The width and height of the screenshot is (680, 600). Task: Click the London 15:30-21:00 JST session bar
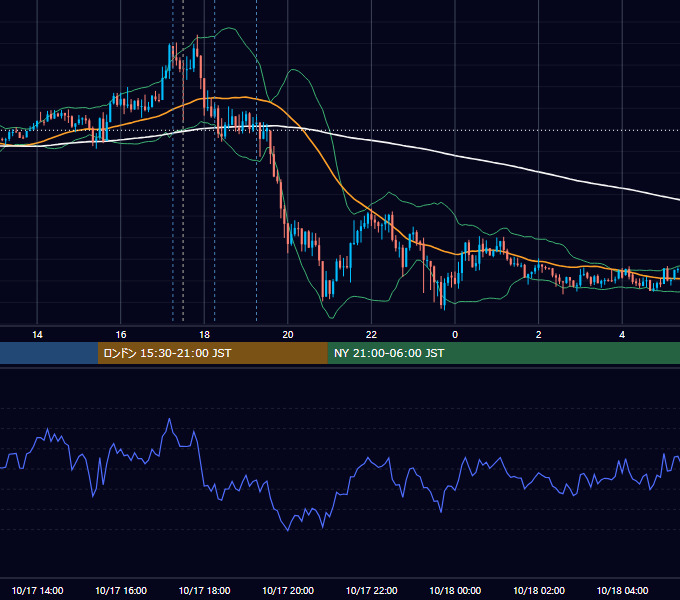[x=212, y=353]
